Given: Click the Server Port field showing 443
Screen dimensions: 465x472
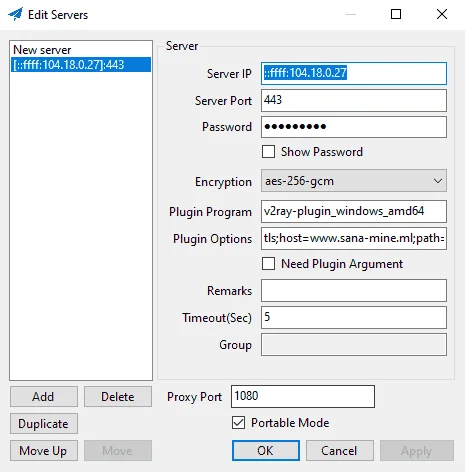Looking at the screenshot, I should click(x=354, y=100).
